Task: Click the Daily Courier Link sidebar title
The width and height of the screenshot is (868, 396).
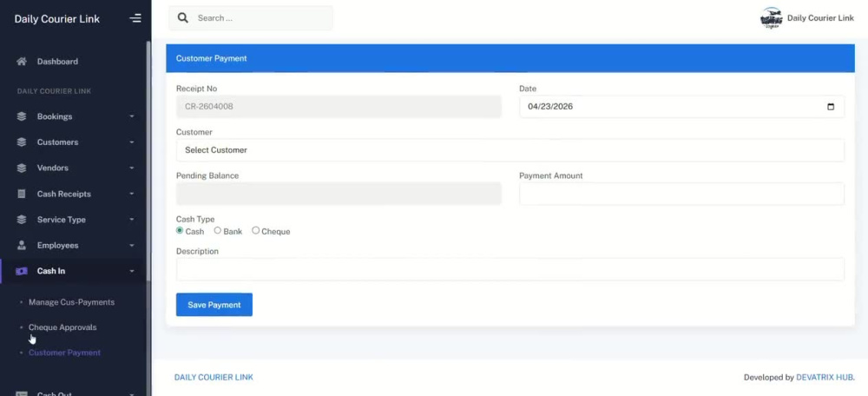Action: coord(57,19)
